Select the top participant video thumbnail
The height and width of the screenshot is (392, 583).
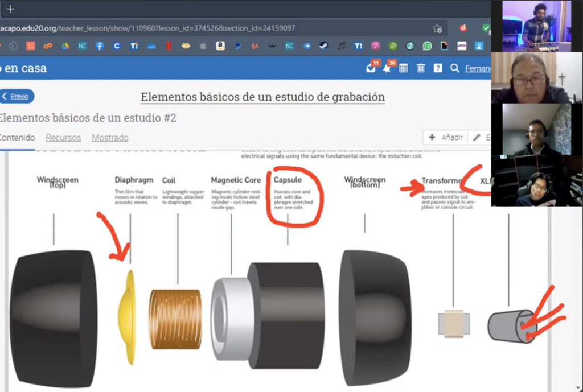[x=536, y=26]
